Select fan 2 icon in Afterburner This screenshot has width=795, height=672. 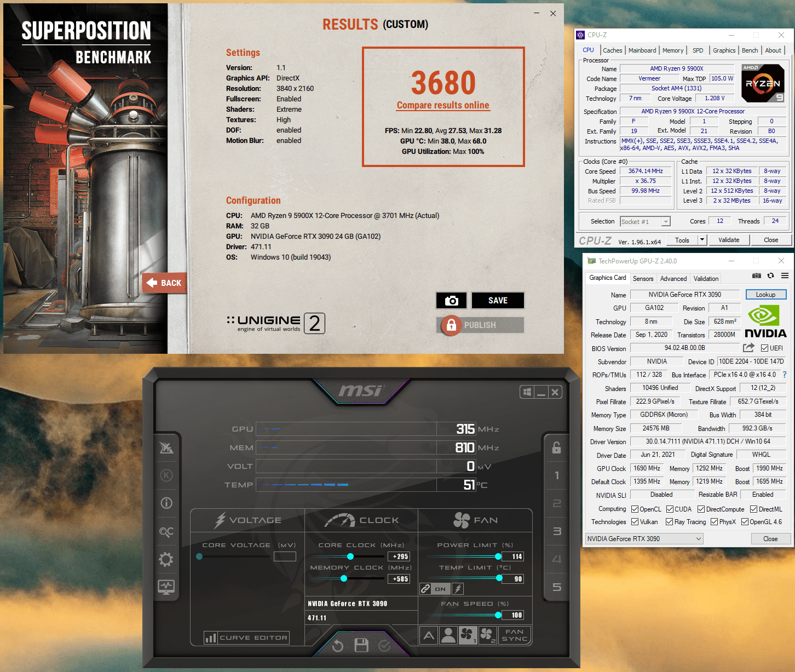487,635
